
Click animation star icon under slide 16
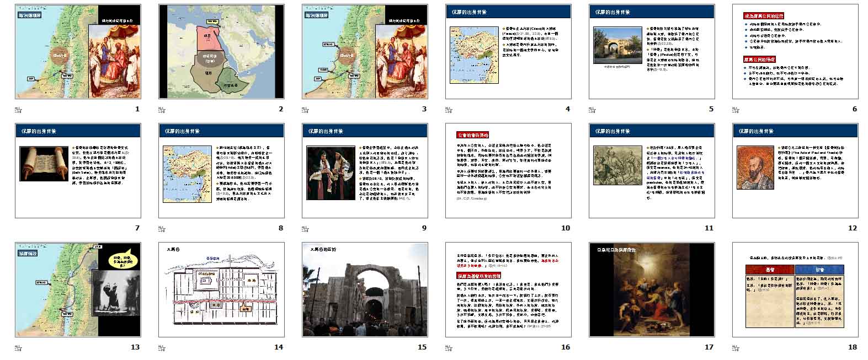point(449,347)
